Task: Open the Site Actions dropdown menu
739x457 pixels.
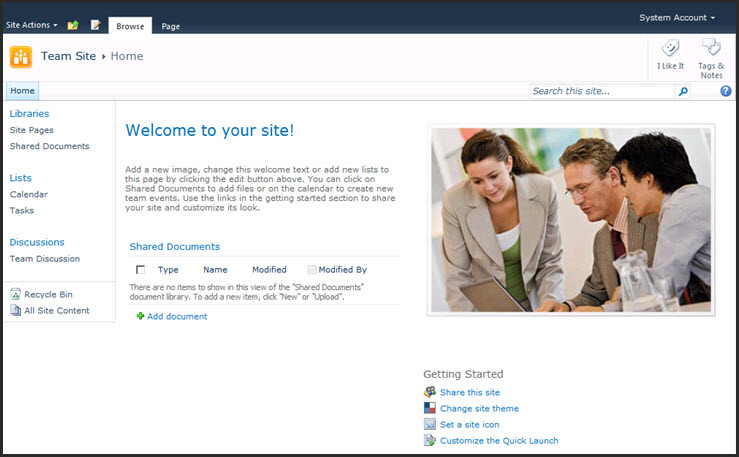Action: point(32,25)
